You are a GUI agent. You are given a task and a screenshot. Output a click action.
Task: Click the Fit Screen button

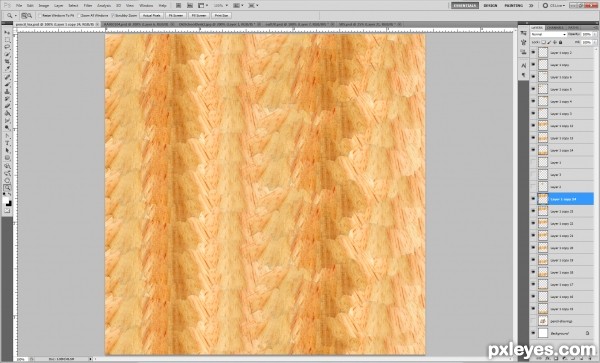pos(176,15)
